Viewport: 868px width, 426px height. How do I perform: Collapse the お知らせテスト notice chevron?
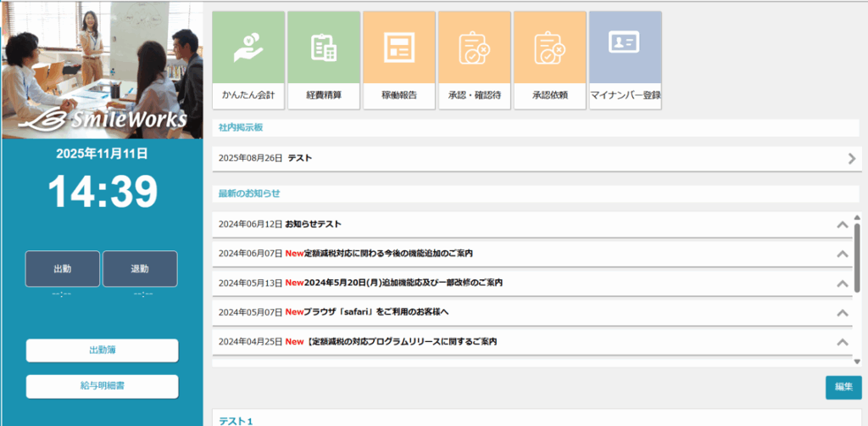click(842, 225)
